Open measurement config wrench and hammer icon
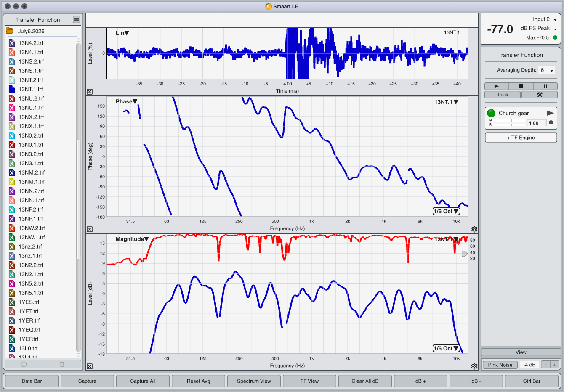The image size is (564, 392). pyautogui.click(x=539, y=95)
